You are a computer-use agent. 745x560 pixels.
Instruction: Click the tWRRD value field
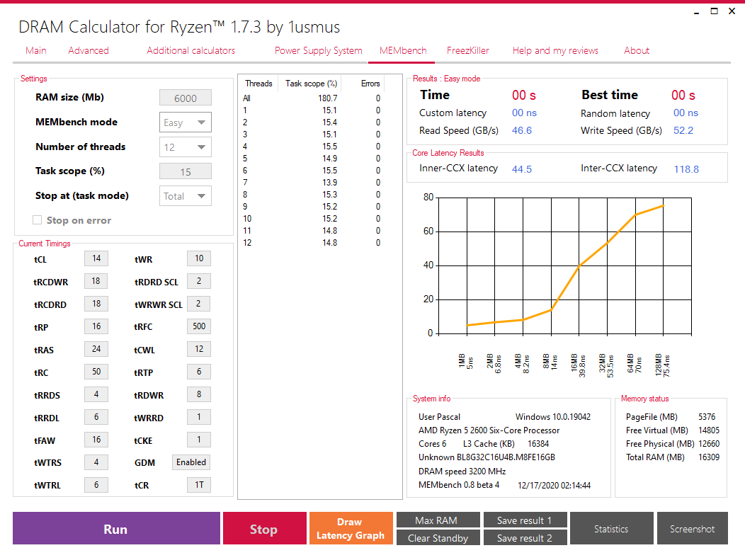(x=199, y=416)
